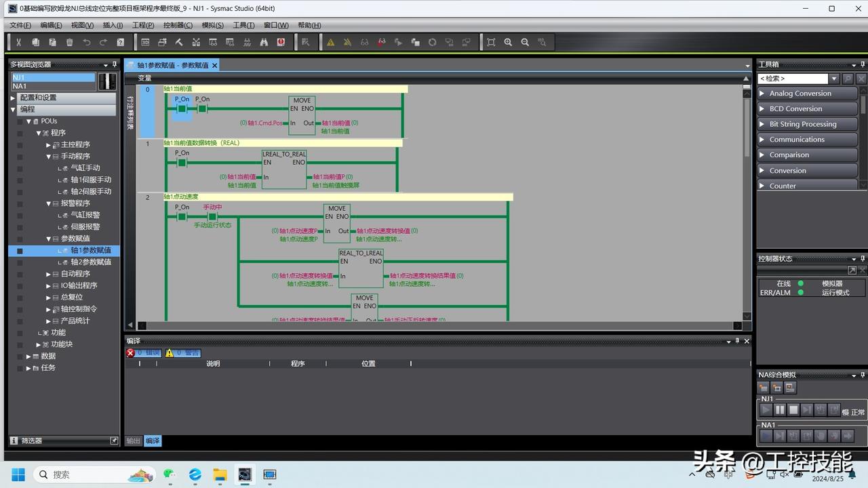Click the Undo arrow in the toolbar
This screenshot has width=868, height=488.
coord(87,42)
